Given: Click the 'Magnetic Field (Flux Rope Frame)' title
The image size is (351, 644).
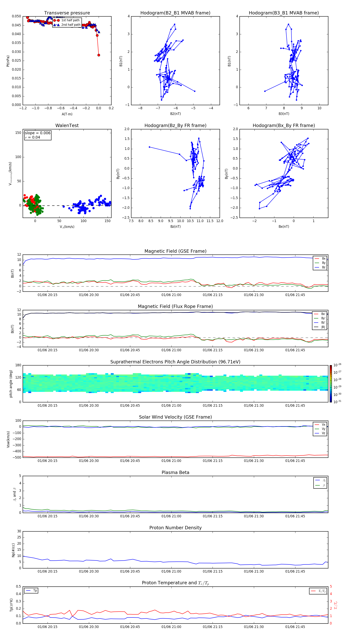Looking at the screenshot, I should pyautogui.click(x=175, y=307).
